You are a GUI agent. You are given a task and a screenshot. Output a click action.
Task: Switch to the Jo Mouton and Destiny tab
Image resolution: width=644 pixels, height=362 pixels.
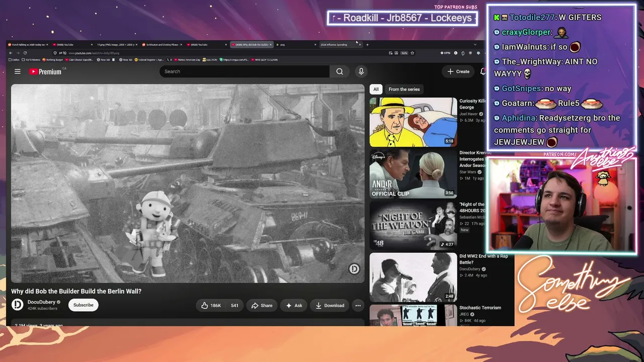[x=161, y=45]
